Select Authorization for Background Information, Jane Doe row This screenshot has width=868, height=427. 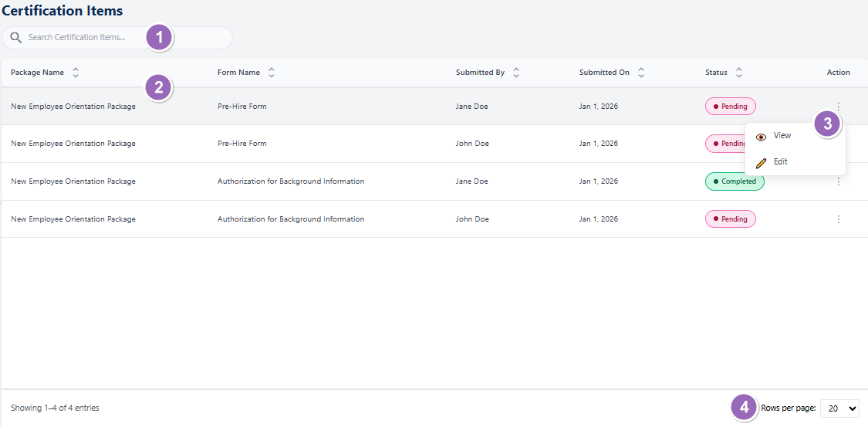click(x=291, y=181)
